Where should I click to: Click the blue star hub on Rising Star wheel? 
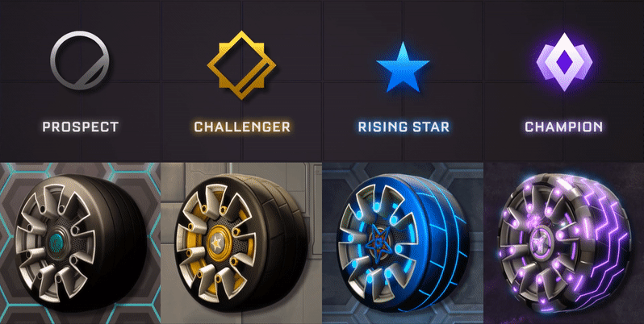click(375, 244)
